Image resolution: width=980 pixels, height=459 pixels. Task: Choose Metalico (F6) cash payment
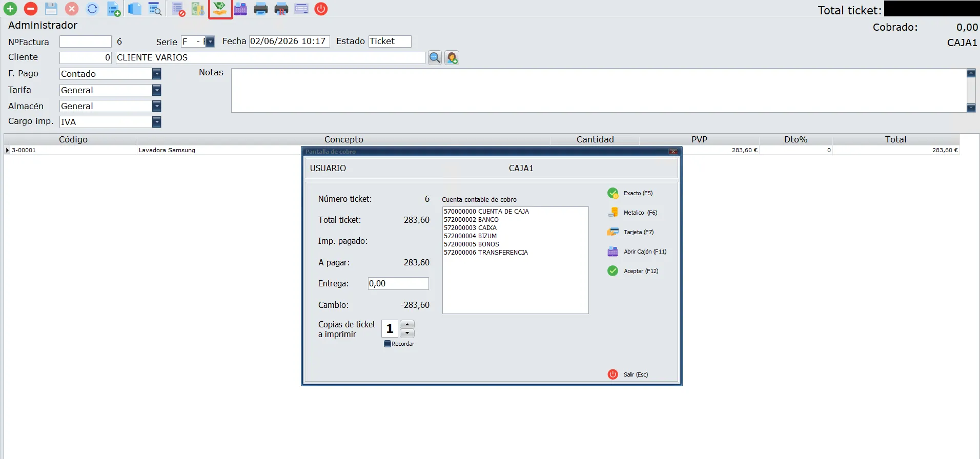pos(632,213)
